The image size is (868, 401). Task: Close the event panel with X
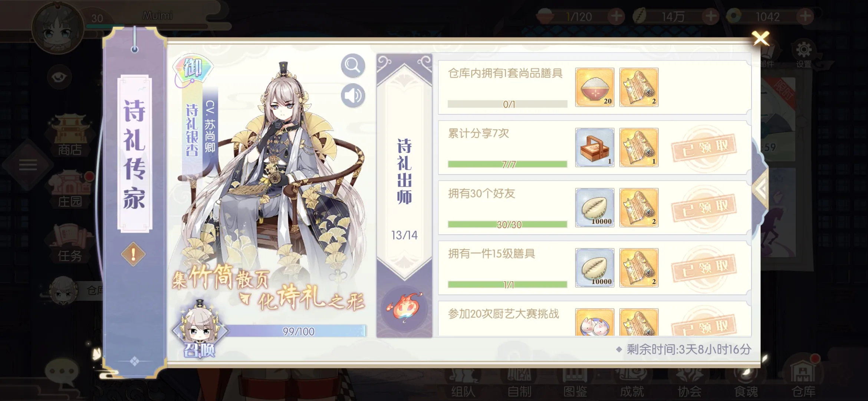pos(761,38)
